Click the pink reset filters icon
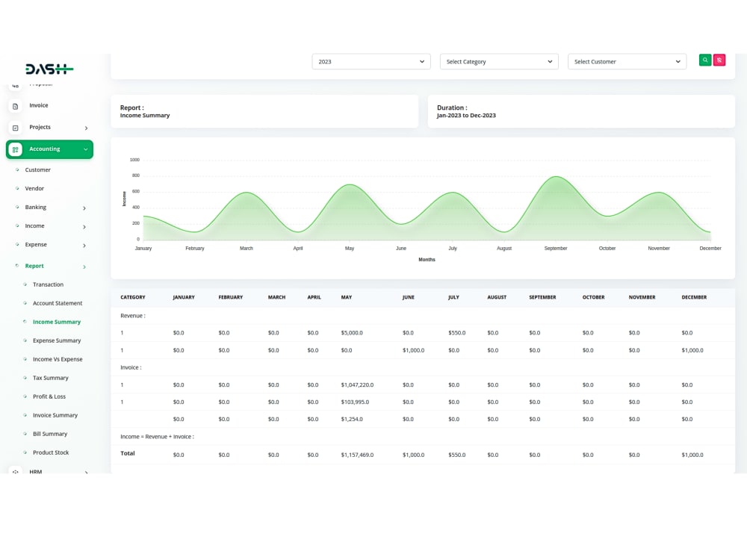The width and height of the screenshot is (747, 560). tap(719, 60)
